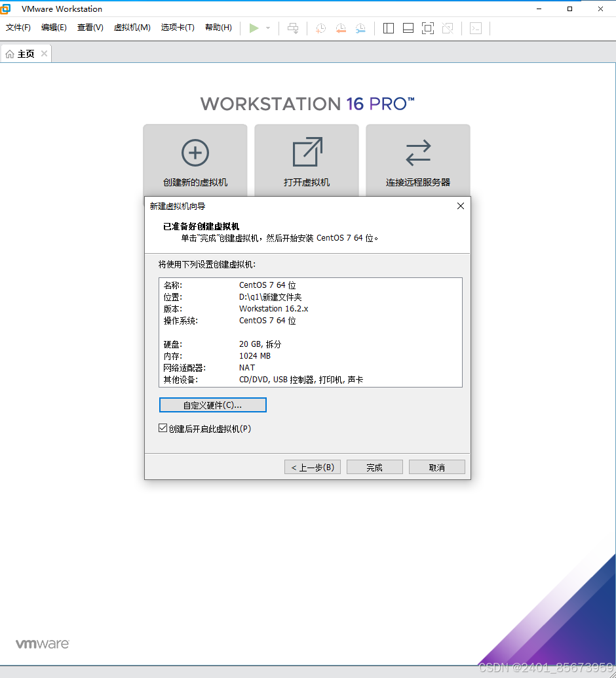
Task: Open the 查看(V) menu
Action: [x=90, y=28]
